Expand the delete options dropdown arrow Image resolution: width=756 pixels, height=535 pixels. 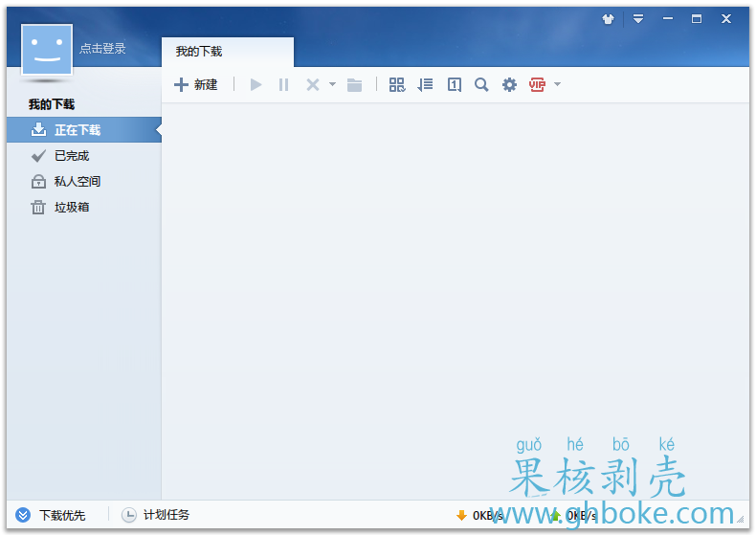(332, 84)
